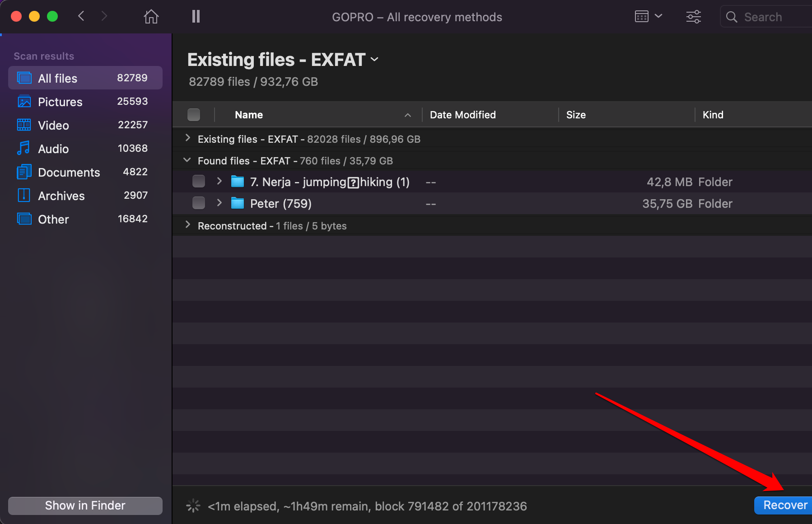
Task: Click the Documents page icon
Action: pyautogui.click(x=24, y=172)
